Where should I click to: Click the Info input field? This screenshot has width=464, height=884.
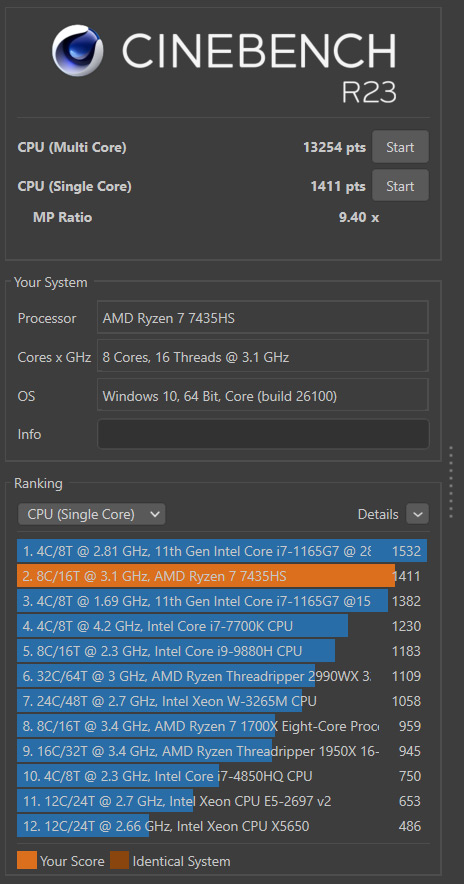(x=263, y=434)
